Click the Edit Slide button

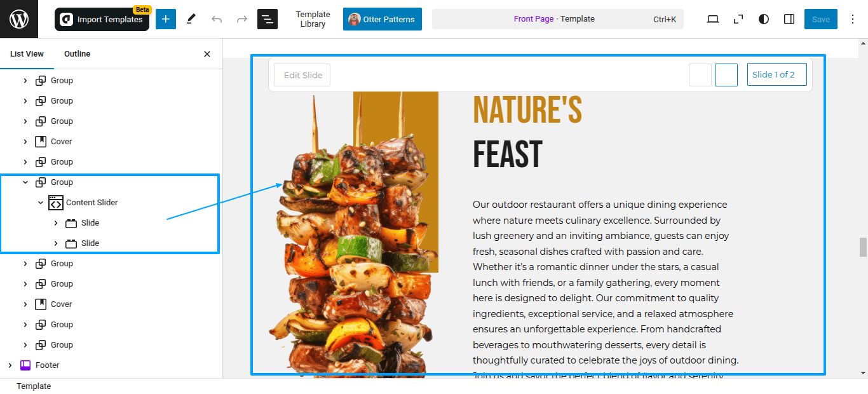point(302,75)
